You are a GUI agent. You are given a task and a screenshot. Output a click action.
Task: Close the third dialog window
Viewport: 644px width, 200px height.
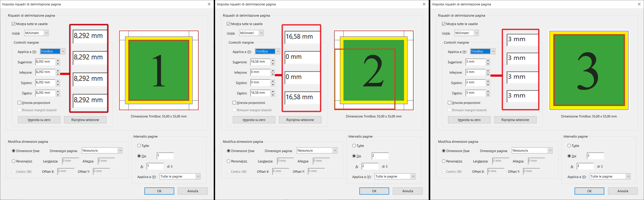click(x=639, y=4)
